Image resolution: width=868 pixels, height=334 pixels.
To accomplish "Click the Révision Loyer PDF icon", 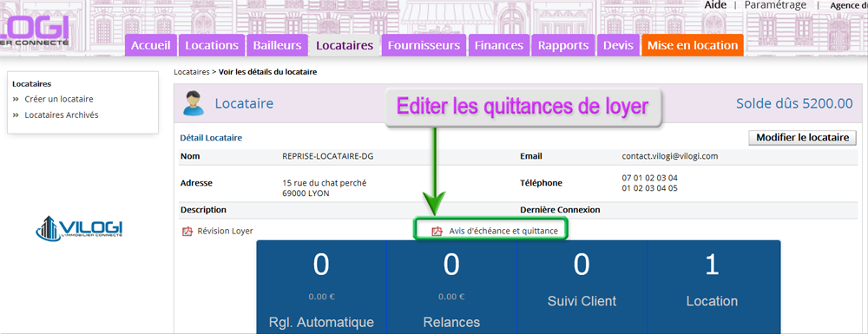I will click(x=187, y=231).
